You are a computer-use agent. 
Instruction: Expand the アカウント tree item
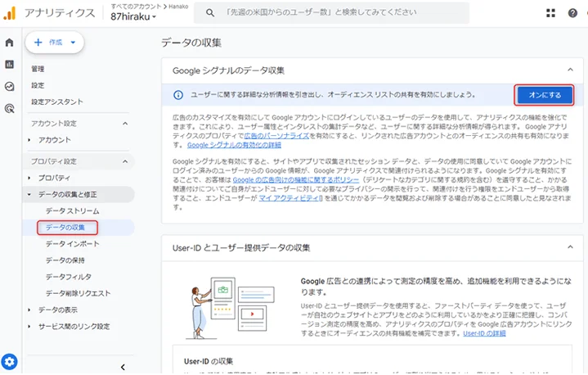29,140
